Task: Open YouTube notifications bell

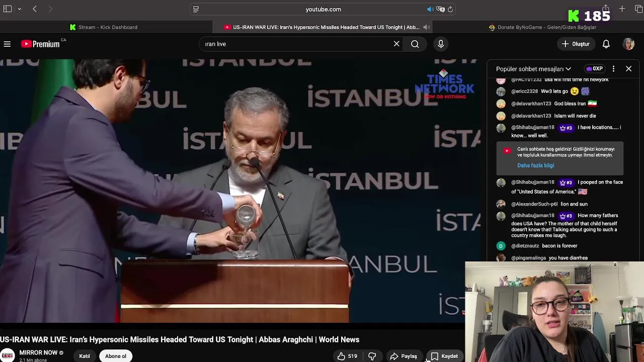Action: (606, 44)
